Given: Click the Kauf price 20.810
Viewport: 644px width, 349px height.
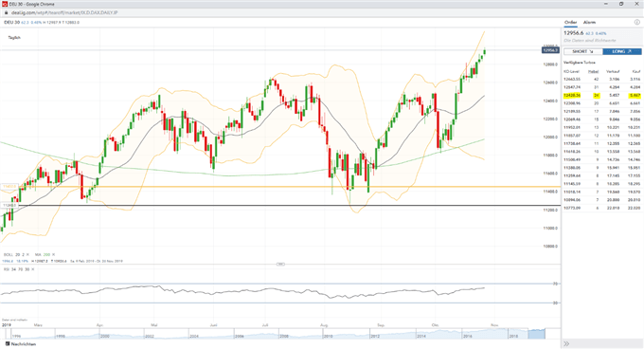Looking at the screenshot, I should [635, 200].
